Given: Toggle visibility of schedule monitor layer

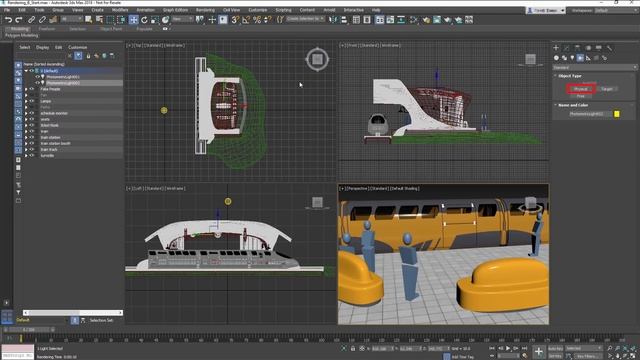Looking at the screenshot, I should [31, 113].
